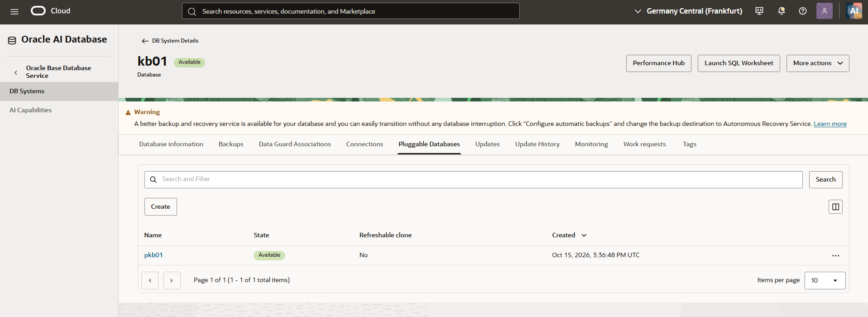Open the More actions dropdown
This screenshot has width=868, height=317.
click(x=818, y=63)
